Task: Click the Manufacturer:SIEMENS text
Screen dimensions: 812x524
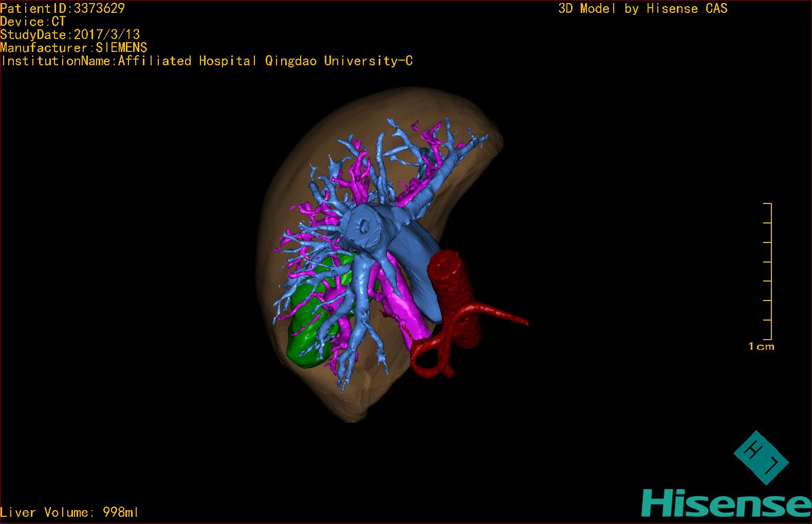Action: click(x=73, y=48)
